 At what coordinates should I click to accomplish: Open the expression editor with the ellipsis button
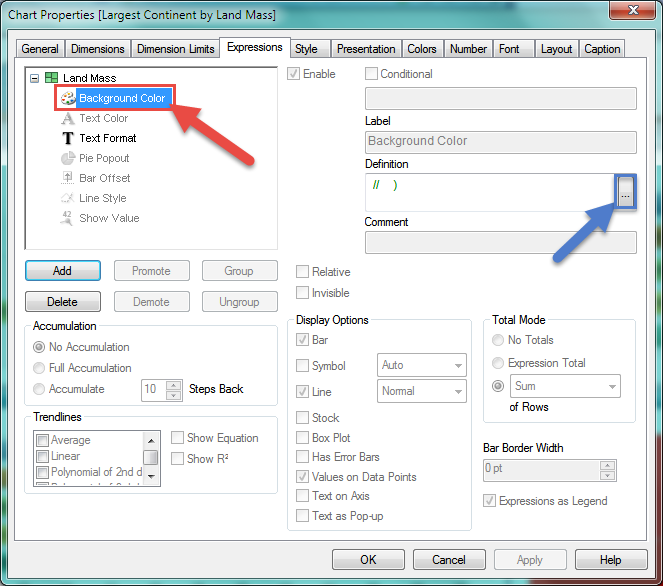625,192
